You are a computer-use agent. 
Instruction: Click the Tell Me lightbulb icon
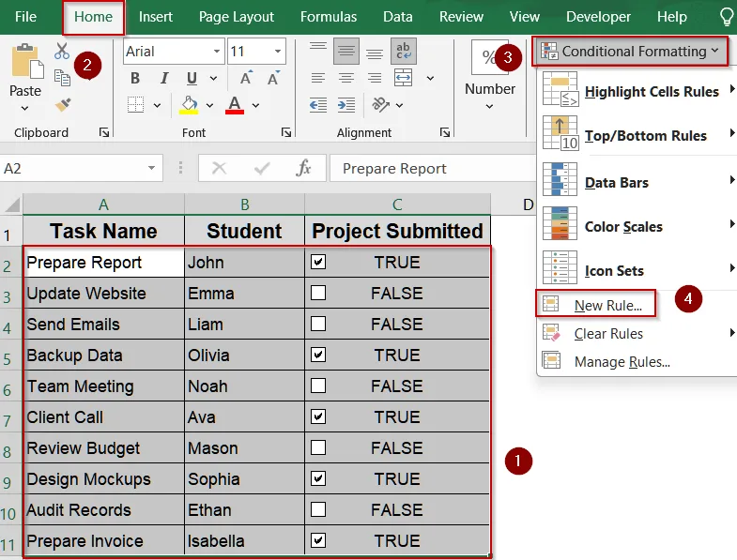[727, 17]
